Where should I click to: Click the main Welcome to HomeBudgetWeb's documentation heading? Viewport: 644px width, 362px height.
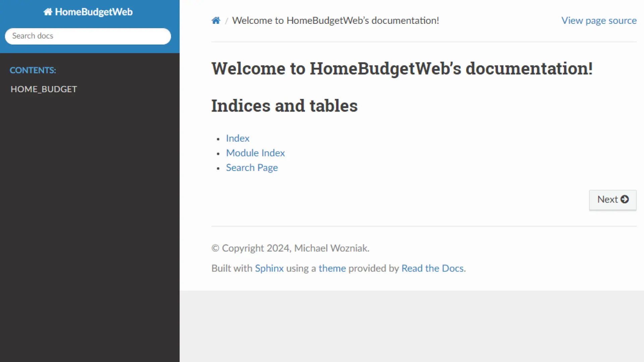pyautogui.click(x=402, y=68)
